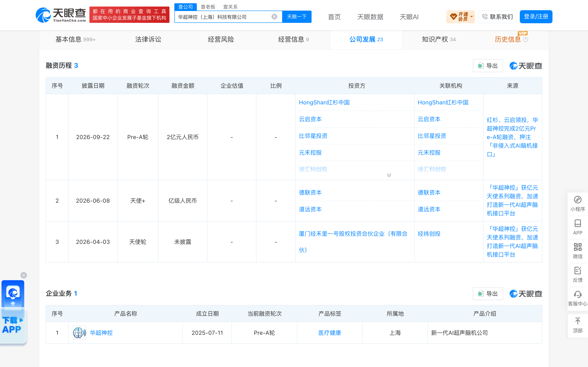Viewport: 588px width, 367px height.
Task: Click the 华超神控 product logo thumbnail
Action: (79, 333)
